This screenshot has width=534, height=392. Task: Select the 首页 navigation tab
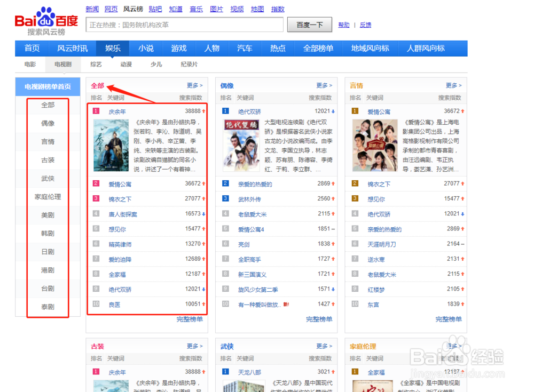tap(32, 49)
